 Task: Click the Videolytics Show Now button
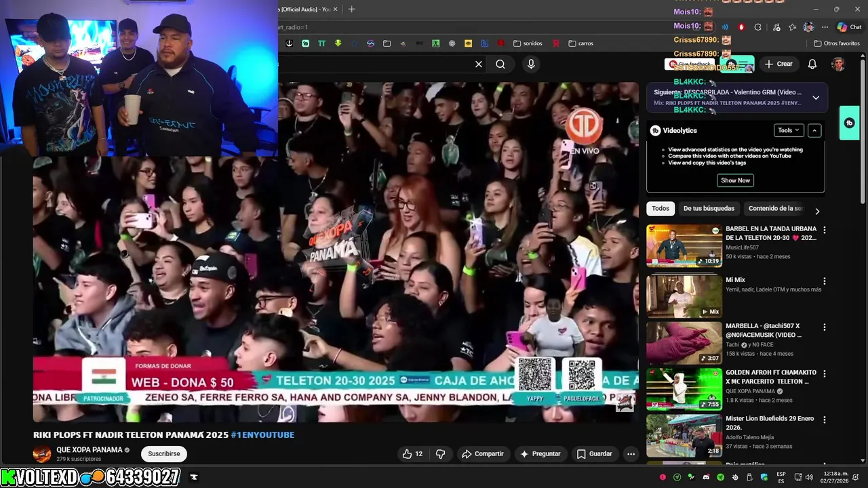(x=736, y=180)
